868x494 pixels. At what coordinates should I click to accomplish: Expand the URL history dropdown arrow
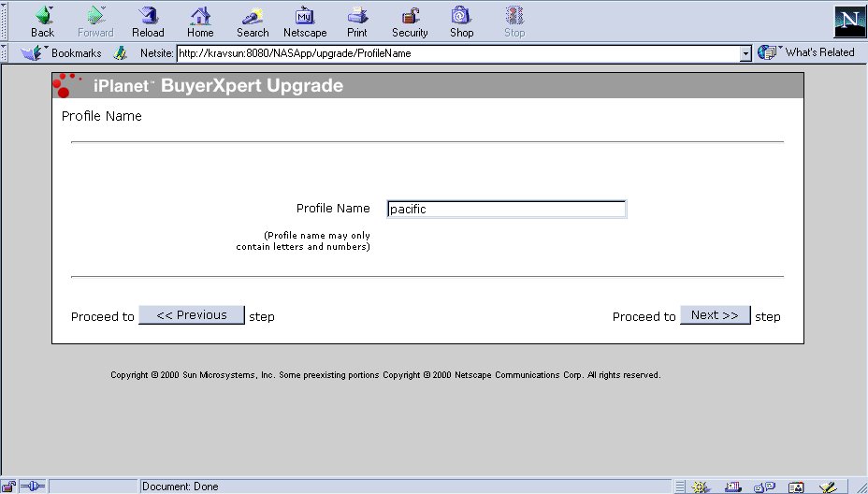point(745,53)
